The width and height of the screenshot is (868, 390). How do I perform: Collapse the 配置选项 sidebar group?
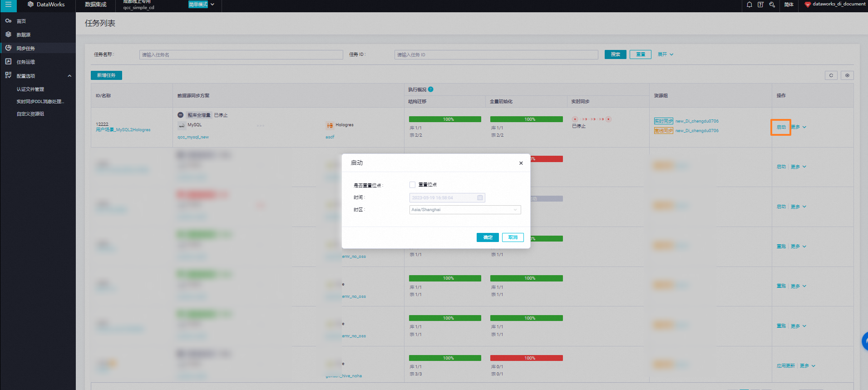click(69, 76)
